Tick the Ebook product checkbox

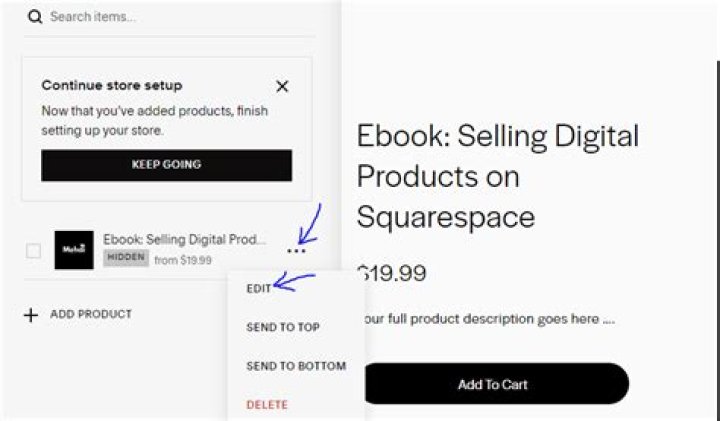click(x=33, y=251)
